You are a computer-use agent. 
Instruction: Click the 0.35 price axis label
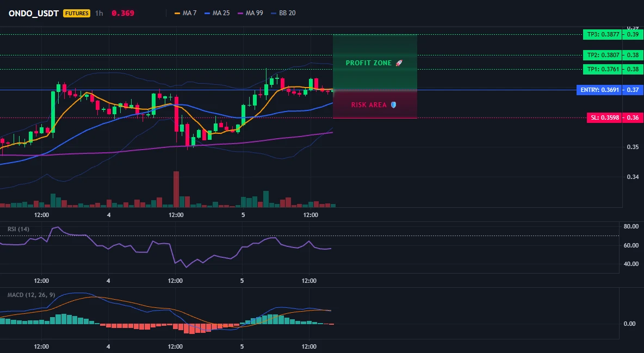(633, 147)
